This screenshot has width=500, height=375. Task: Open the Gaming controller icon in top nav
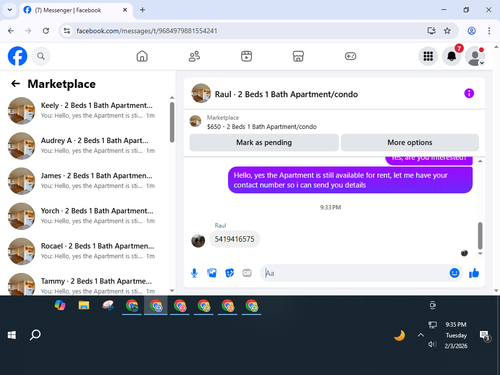(x=350, y=56)
